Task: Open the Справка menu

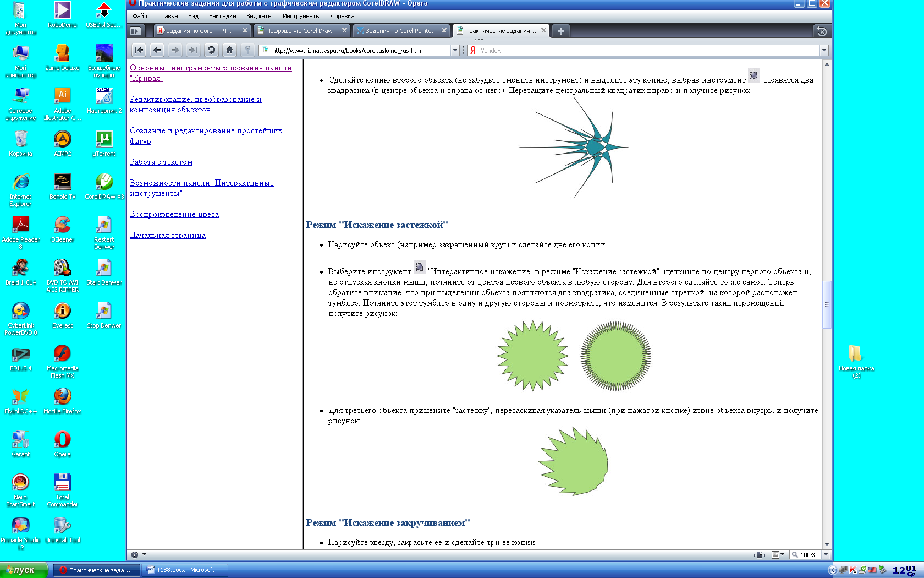Action: coord(343,16)
